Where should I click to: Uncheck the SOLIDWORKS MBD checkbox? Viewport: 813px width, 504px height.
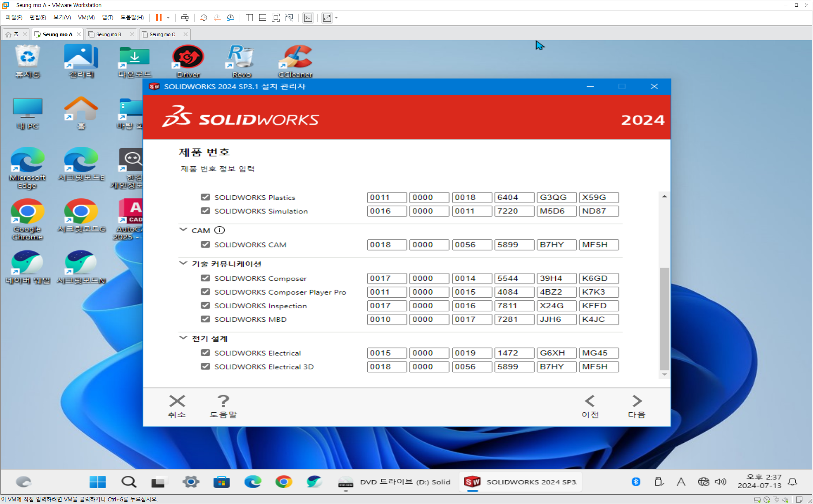tap(205, 319)
